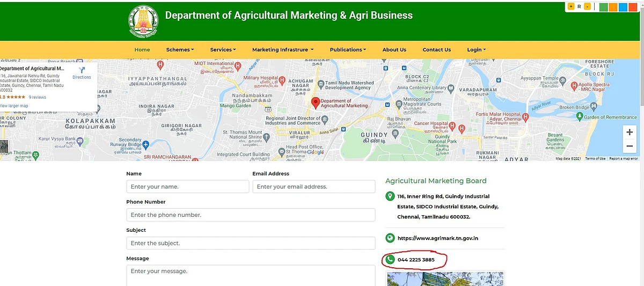This screenshot has height=286, width=644.
Task: Click Regional Joint Director of Industries marker
Action: 325,119
